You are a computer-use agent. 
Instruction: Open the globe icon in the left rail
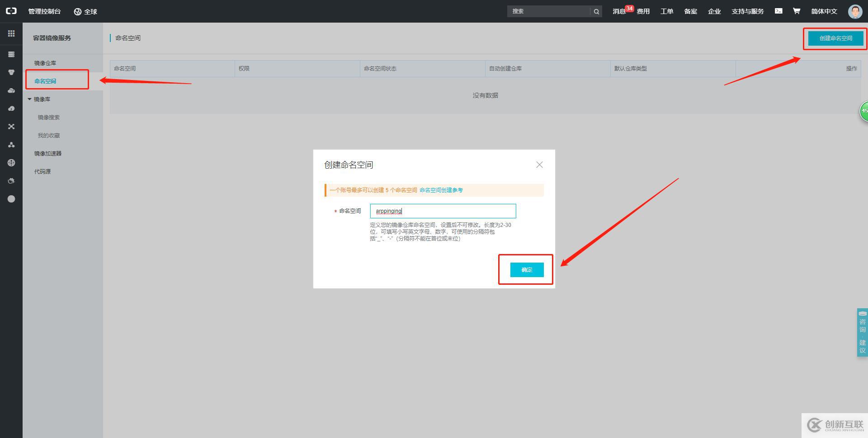11,163
